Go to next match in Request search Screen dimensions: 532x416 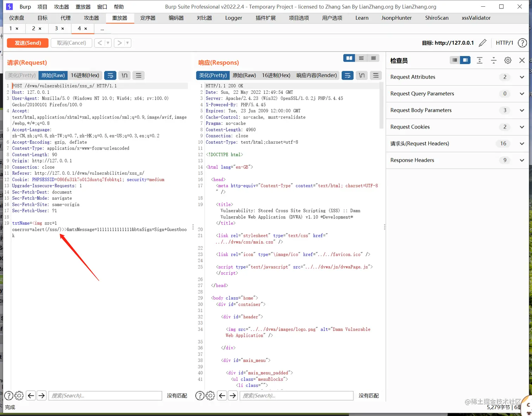(42, 396)
